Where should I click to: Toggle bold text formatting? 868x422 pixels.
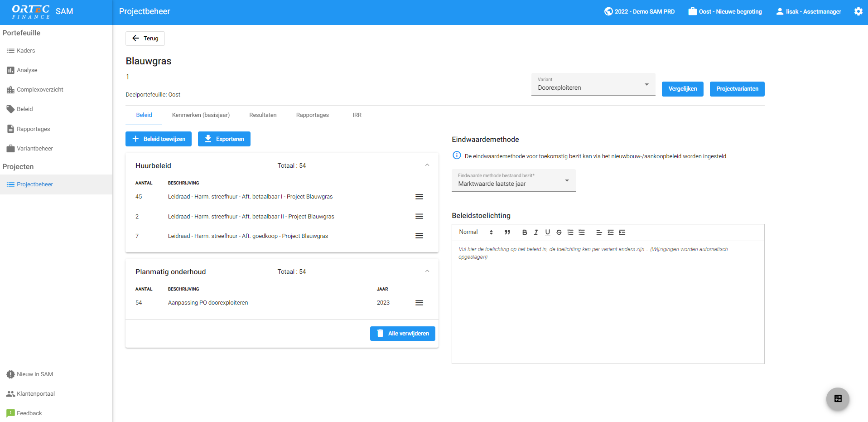pos(525,233)
